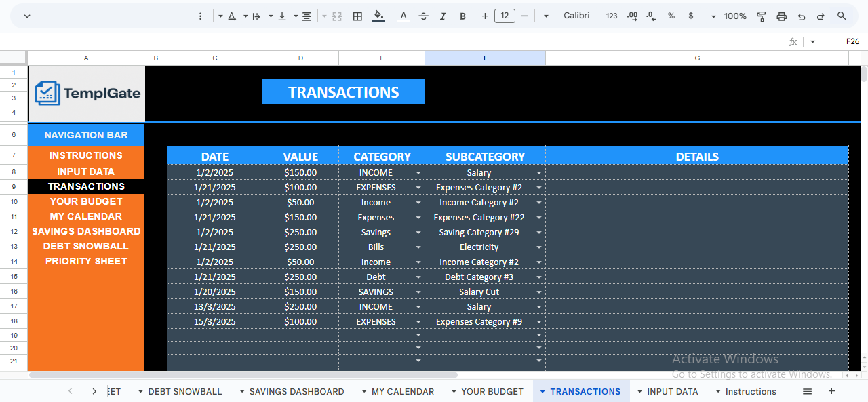Viewport: 868px width, 402px height.
Task: Click the print icon in toolbar
Action: coord(781,16)
